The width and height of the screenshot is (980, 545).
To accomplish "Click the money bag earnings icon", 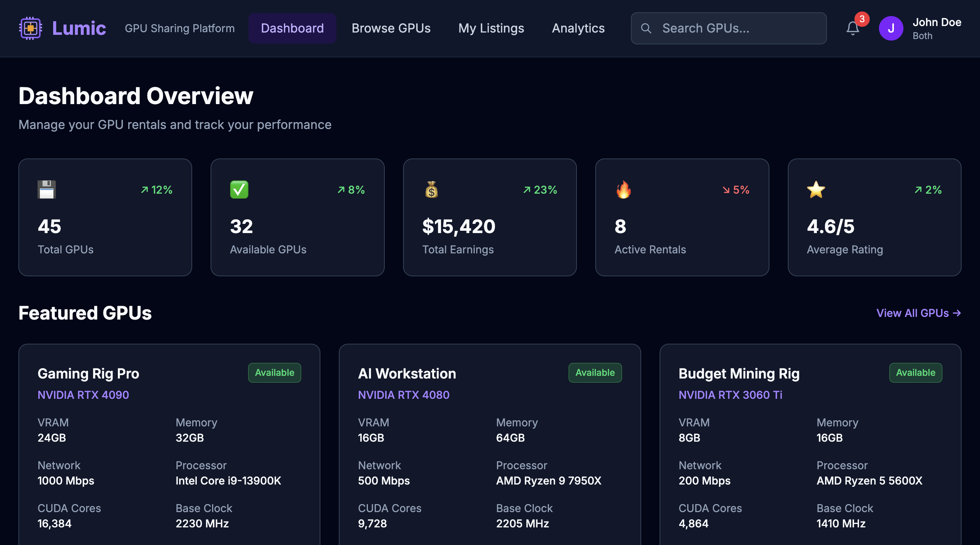I will [x=431, y=189].
